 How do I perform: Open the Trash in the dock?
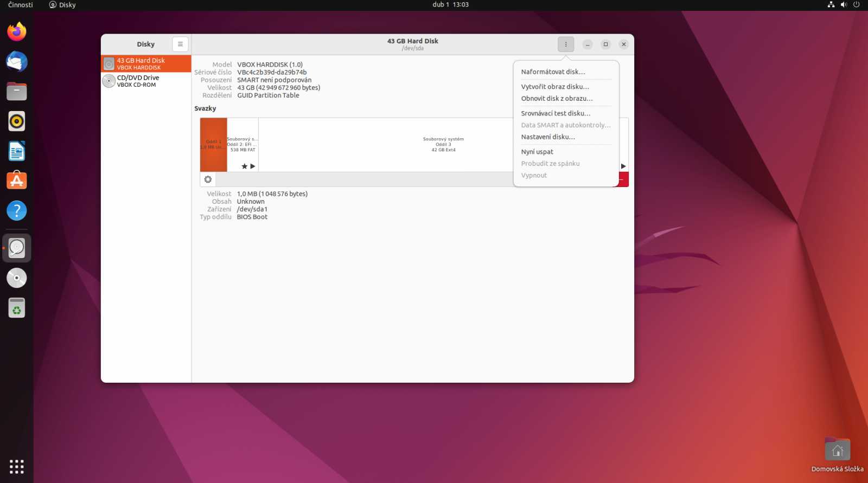[x=17, y=308]
